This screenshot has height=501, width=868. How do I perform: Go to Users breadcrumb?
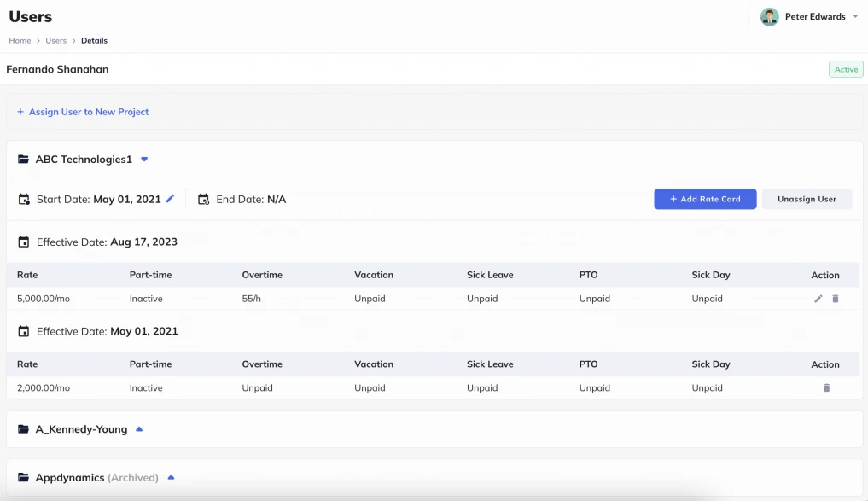click(56, 40)
